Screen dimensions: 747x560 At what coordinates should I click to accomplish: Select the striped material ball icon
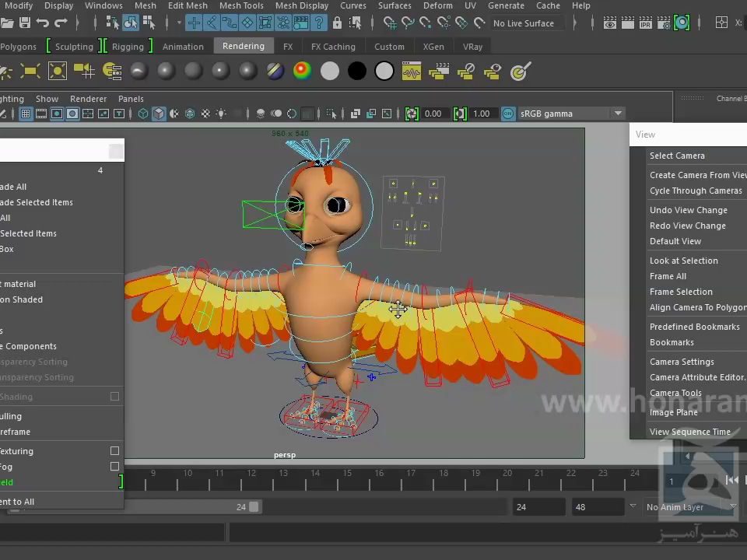point(275,72)
